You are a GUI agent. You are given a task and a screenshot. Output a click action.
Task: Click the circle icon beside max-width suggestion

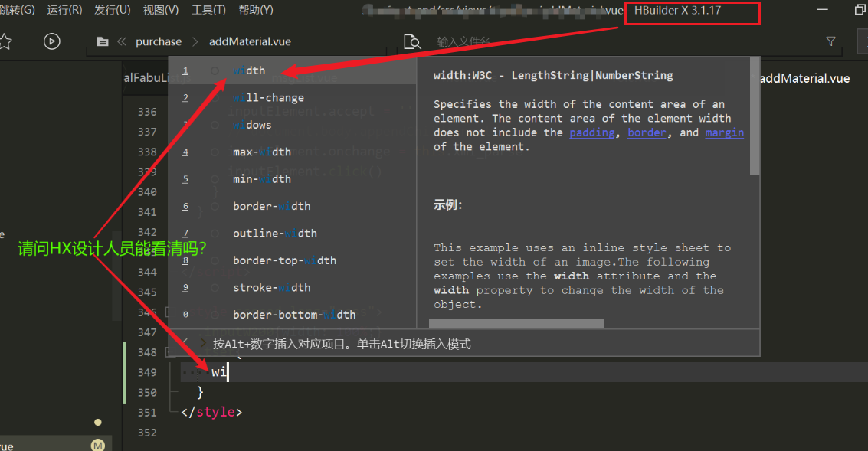[215, 152]
